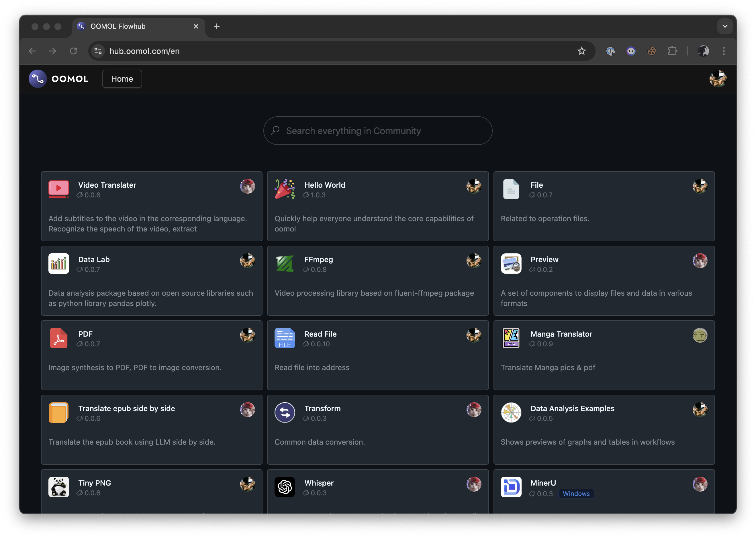Screen dimensions: 756x538
Task: Click the Video Translater package icon
Action: 59,189
